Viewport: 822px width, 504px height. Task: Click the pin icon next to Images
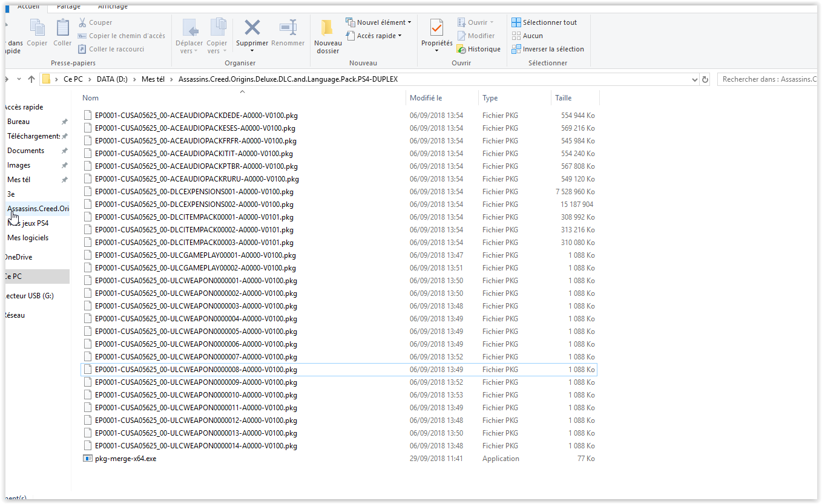click(x=65, y=165)
